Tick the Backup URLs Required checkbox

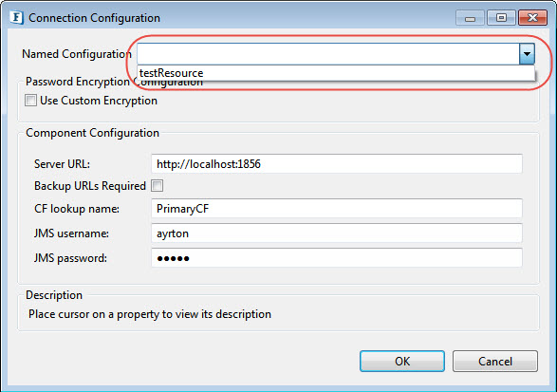pos(157,185)
